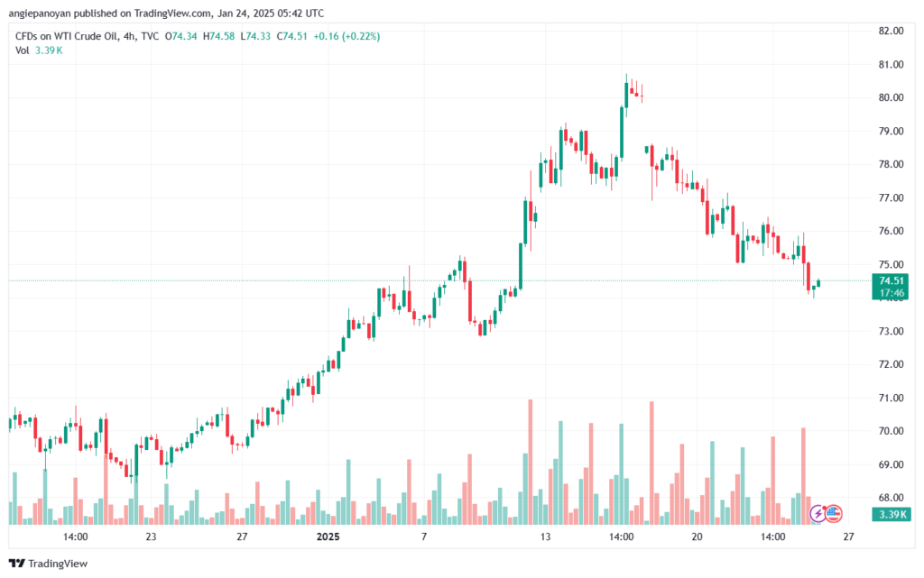
Task: Click the 3.39K volume label on axis
Action: [x=892, y=515]
